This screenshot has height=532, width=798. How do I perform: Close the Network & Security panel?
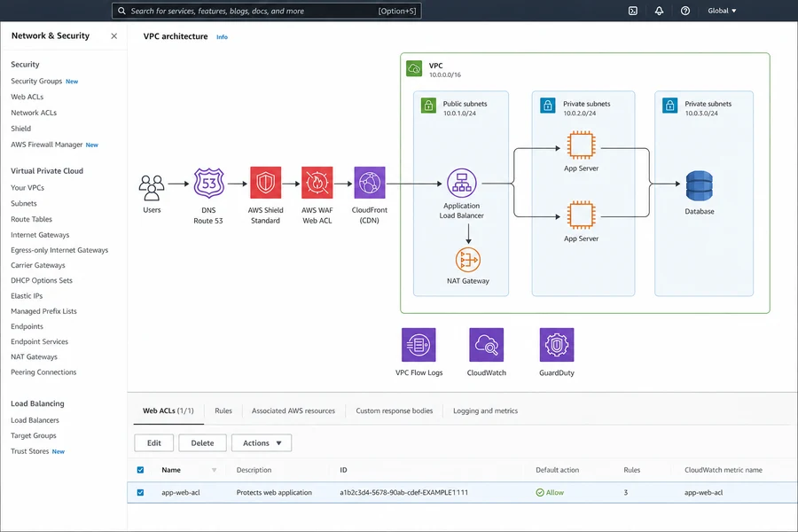pyautogui.click(x=114, y=36)
